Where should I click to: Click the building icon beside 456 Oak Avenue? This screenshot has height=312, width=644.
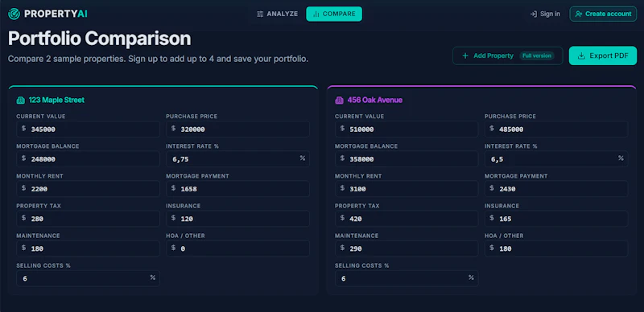[339, 101]
